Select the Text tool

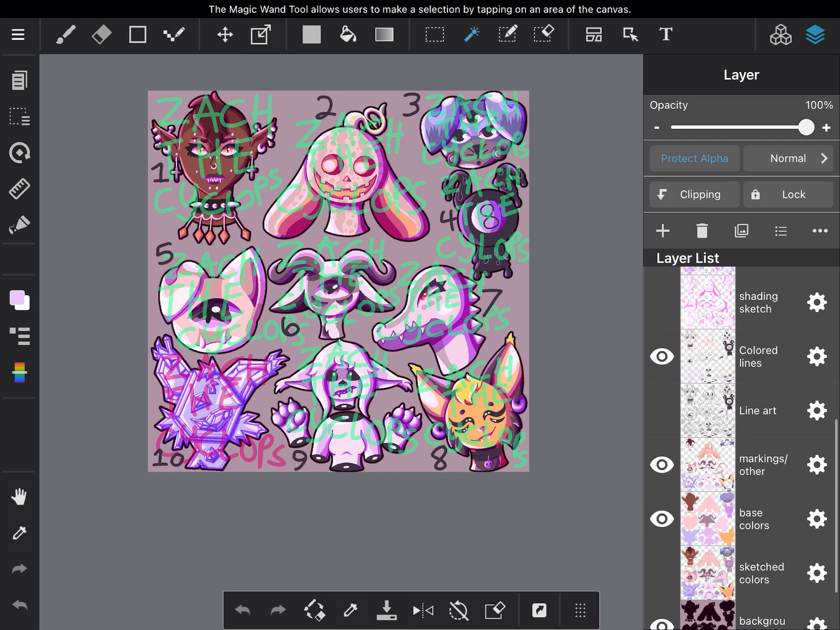tap(665, 35)
